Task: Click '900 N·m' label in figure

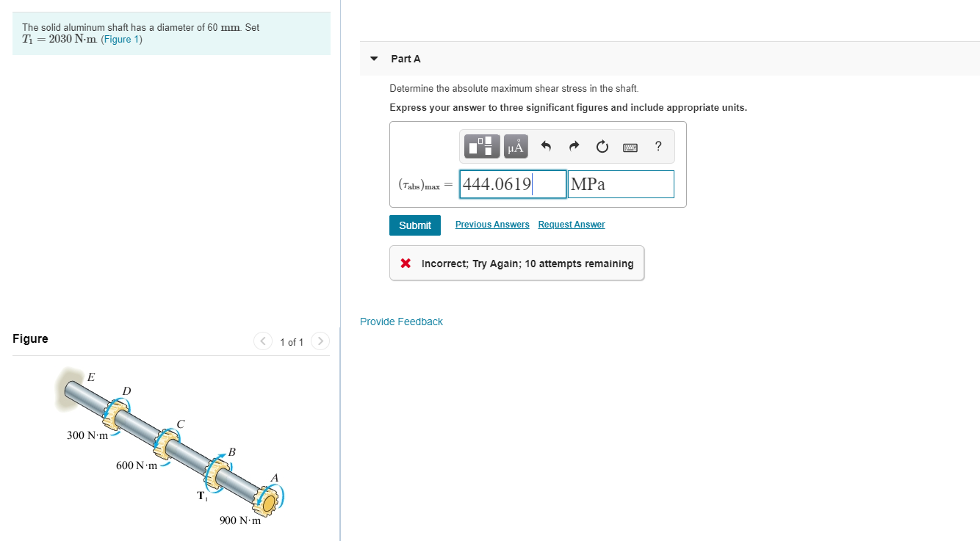Action: (x=240, y=521)
